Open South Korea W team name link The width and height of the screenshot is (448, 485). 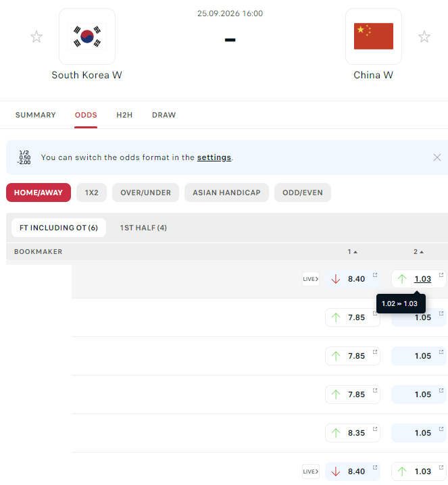click(x=86, y=75)
